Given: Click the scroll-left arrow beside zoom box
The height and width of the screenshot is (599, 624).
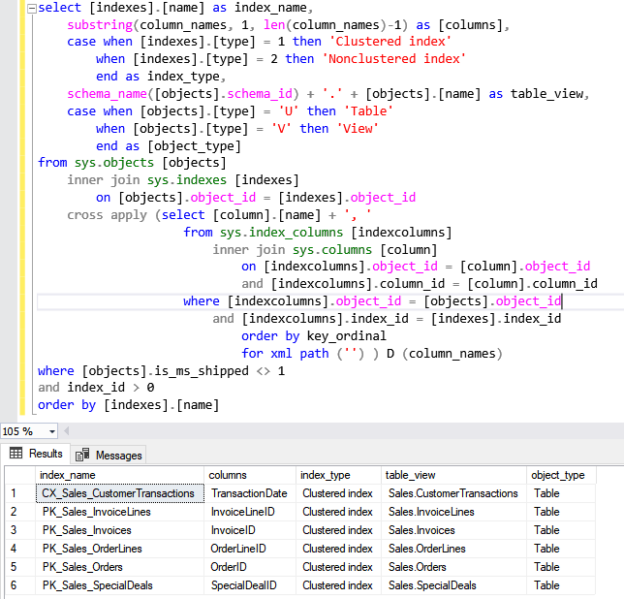Looking at the screenshot, I should [x=66, y=431].
